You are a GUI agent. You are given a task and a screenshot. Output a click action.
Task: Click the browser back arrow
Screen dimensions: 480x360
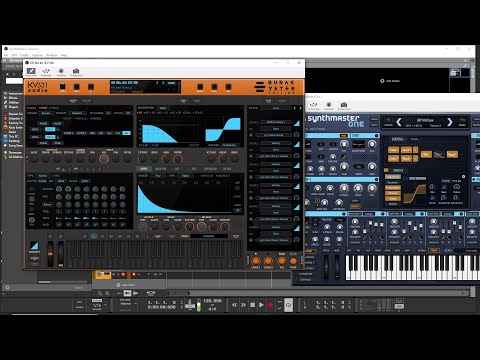8,74
